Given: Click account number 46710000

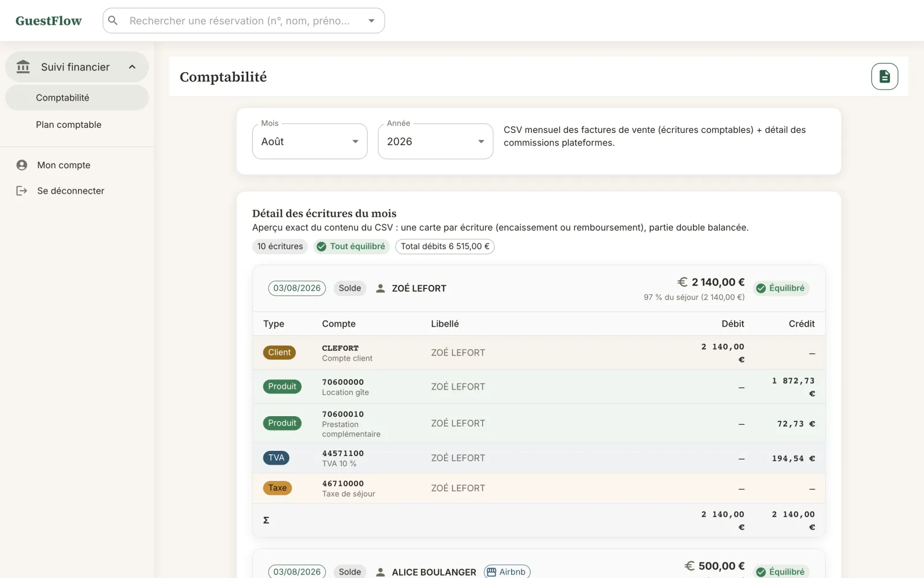Looking at the screenshot, I should click(343, 484).
